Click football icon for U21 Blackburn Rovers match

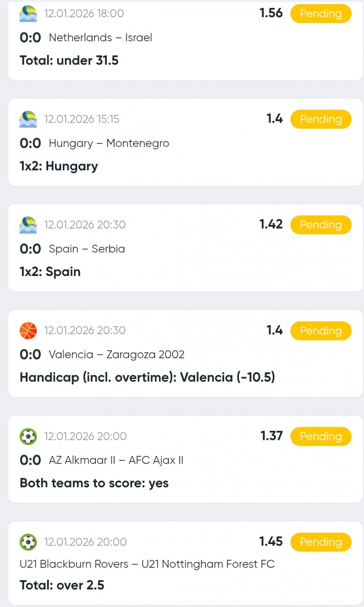point(28,542)
